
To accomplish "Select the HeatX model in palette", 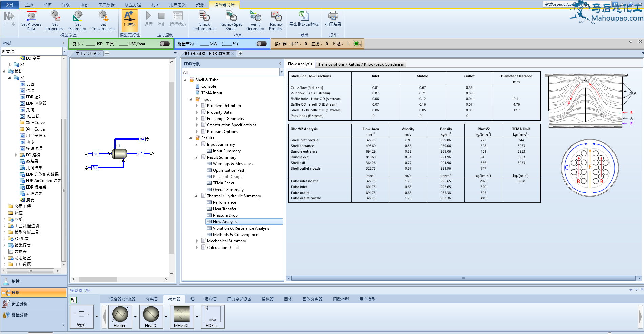I will point(150,317).
